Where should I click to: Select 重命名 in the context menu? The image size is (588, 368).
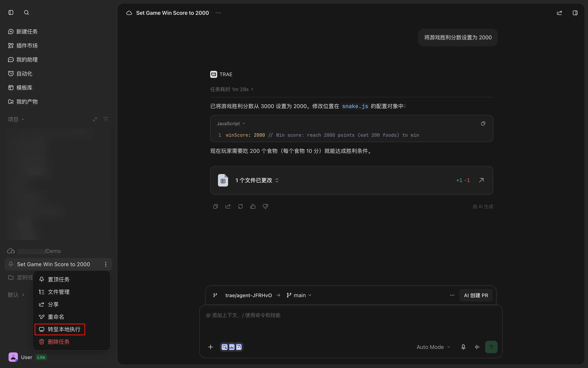pyautogui.click(x=71, y=317)
